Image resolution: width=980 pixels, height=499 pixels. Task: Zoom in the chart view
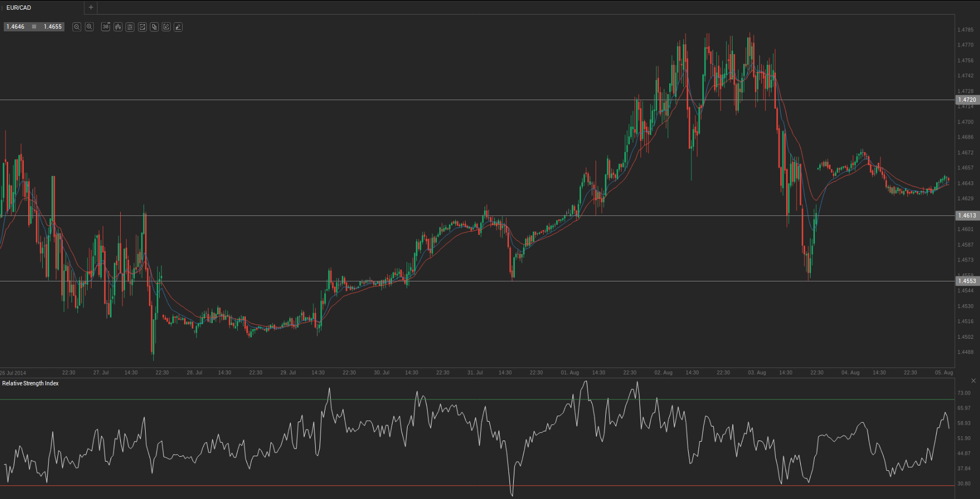click(89, 27)
